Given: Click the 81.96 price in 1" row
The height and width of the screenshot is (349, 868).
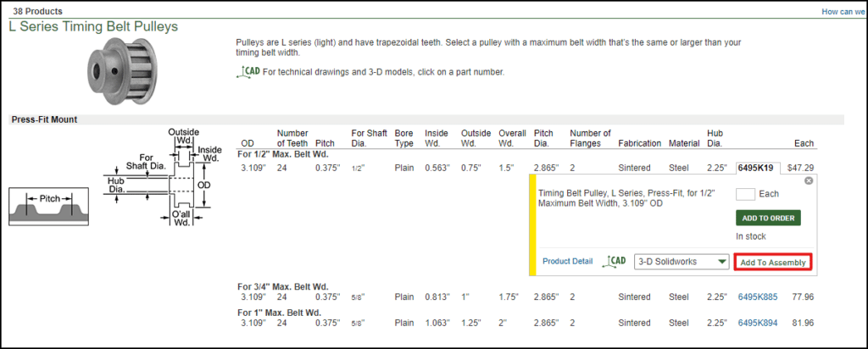Looking at the screenshot, I should coord(802,323).
